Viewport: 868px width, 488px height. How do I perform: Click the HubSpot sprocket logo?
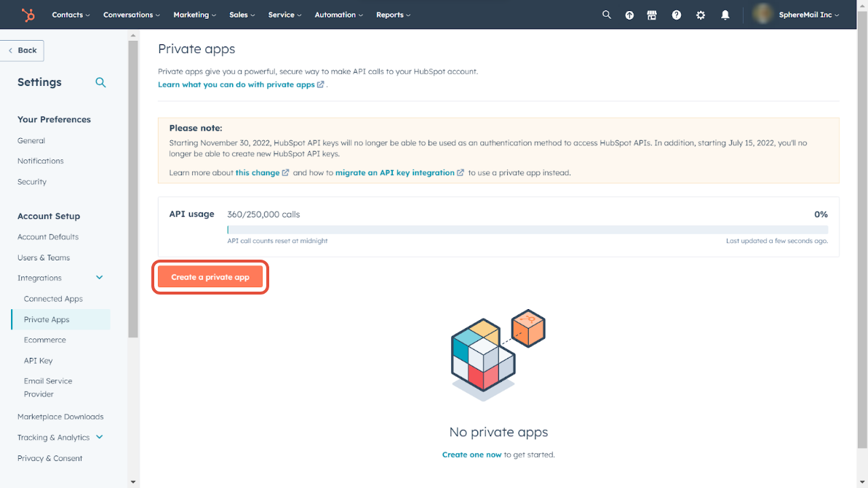click(28, 15)
